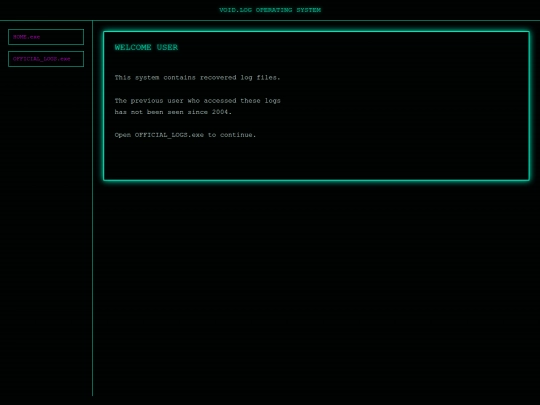Open OFFICIAL_LOGS.exe in the sidebar

[46, 59]
